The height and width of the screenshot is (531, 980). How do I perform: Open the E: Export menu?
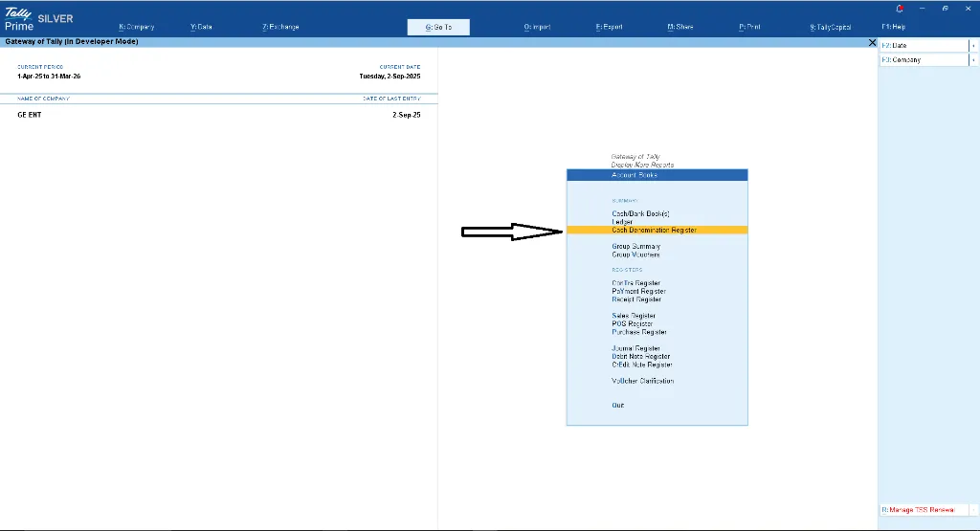609,27
